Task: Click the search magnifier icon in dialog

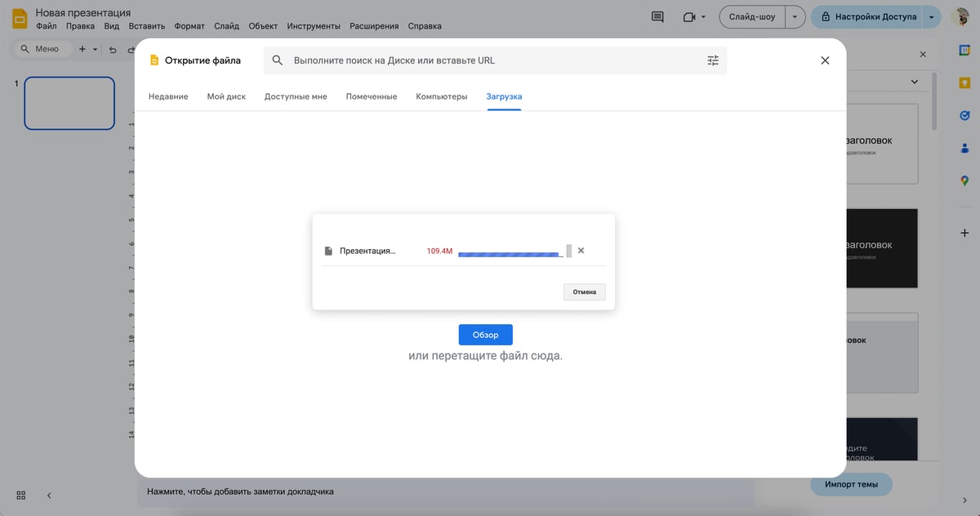Action: [278, 60]
